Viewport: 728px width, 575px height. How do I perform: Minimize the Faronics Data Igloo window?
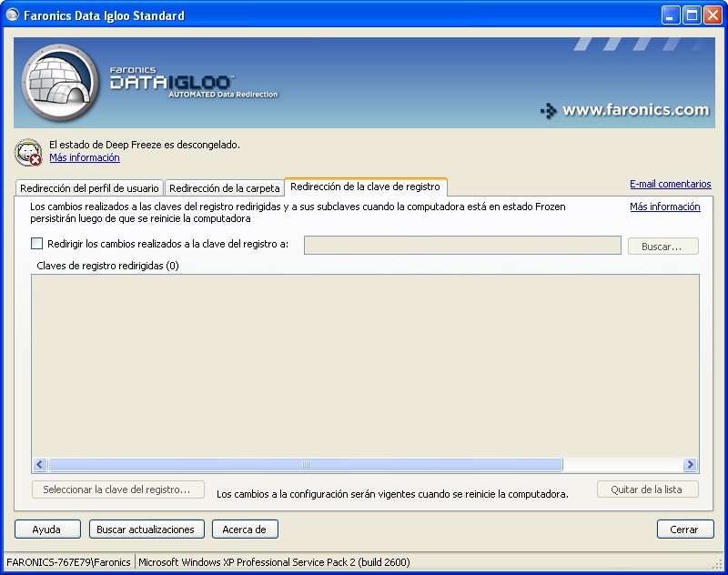point(670,15)
